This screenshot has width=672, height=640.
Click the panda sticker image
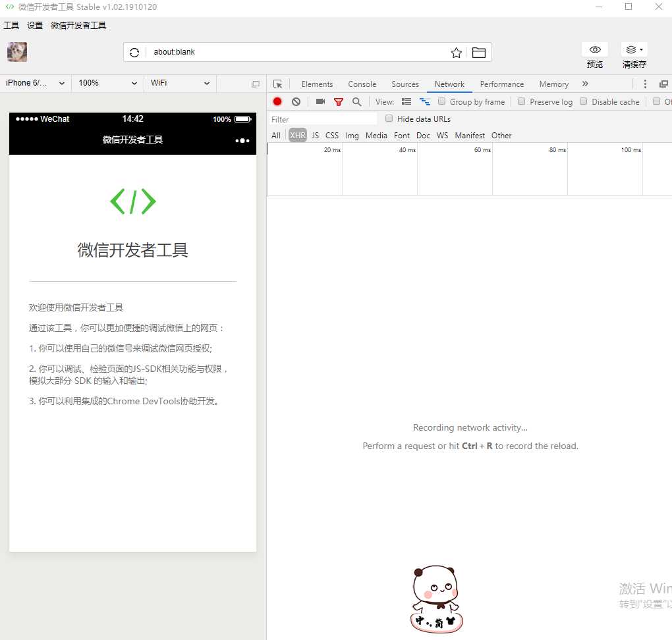point(436,599)
